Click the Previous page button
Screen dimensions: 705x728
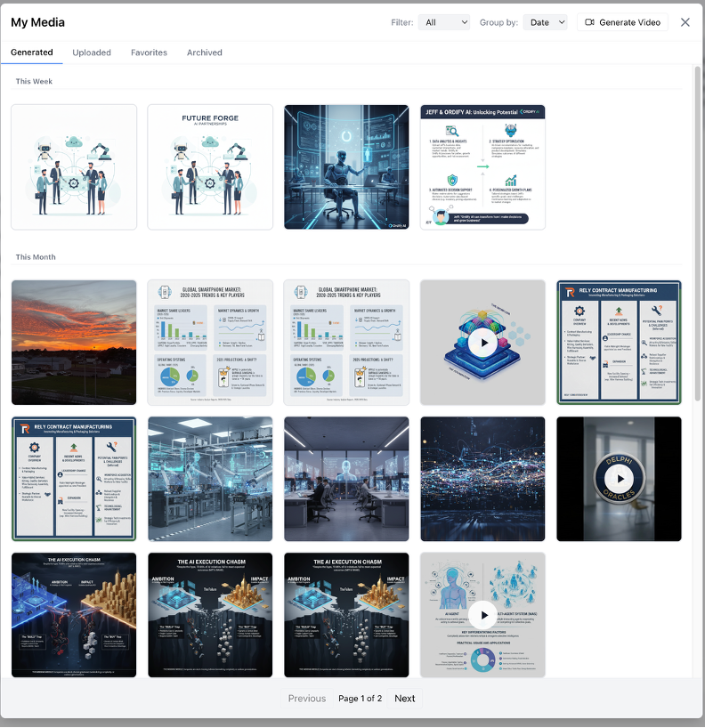(307, 699)
